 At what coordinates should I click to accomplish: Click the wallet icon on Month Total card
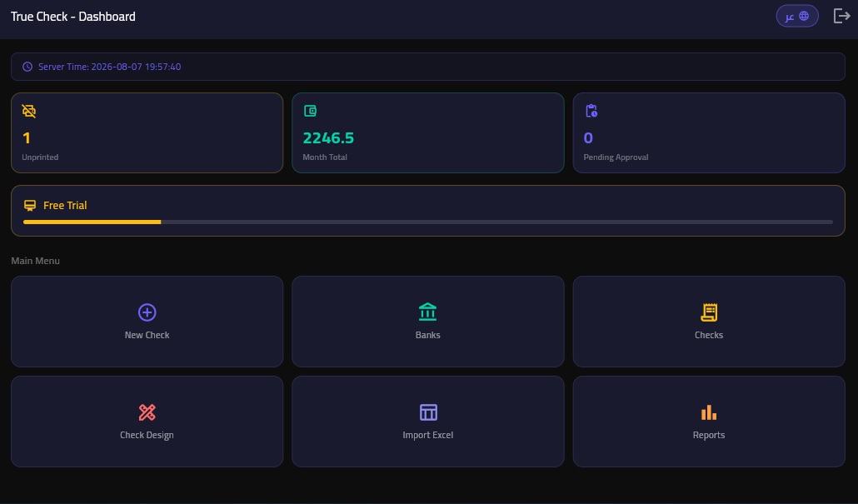310,111
